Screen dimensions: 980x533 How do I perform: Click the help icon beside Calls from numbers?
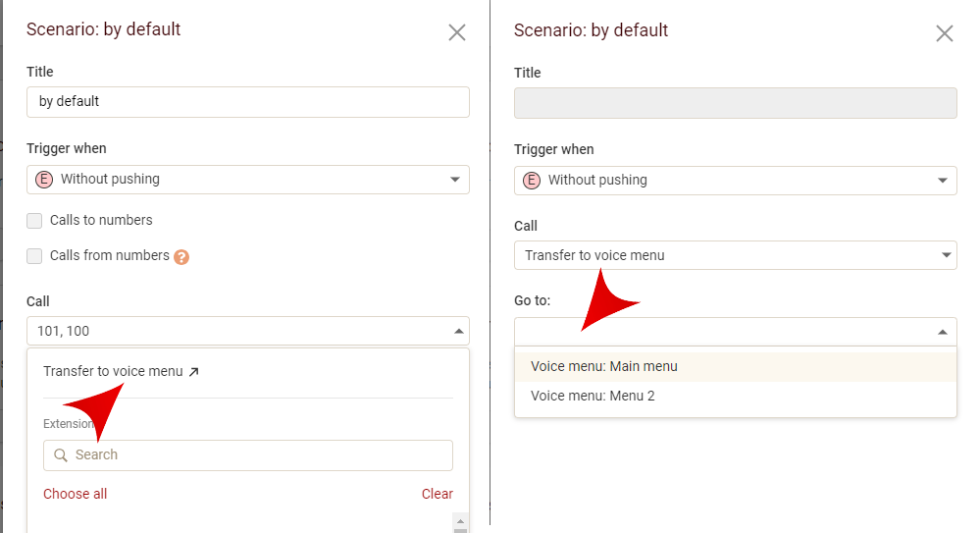point(181,257)
